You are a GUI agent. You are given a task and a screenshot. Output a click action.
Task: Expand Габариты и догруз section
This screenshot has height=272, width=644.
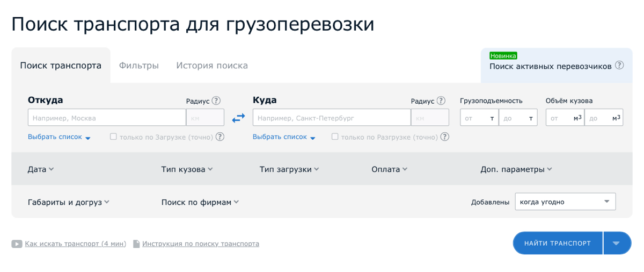69,202
